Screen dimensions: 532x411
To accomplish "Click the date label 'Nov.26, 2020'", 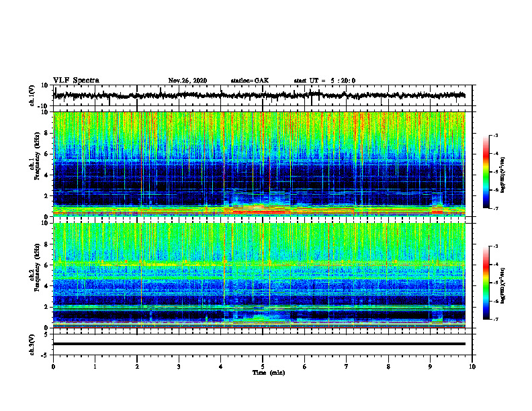I will pos(187,81).
